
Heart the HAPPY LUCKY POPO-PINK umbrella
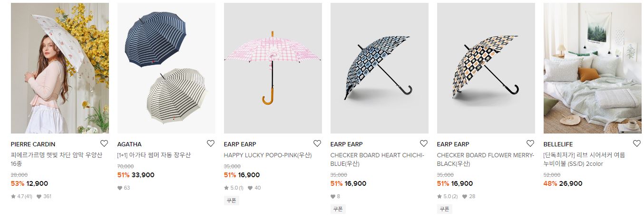(317, 143)
